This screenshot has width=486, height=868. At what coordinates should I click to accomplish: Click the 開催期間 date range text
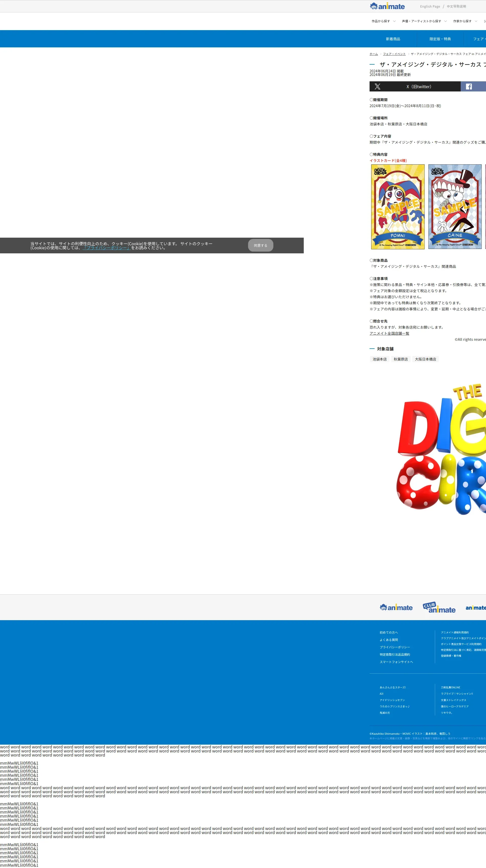click(405, 106)
